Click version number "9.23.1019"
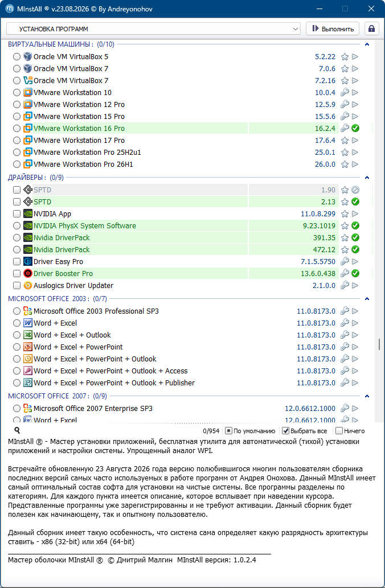 319,226
